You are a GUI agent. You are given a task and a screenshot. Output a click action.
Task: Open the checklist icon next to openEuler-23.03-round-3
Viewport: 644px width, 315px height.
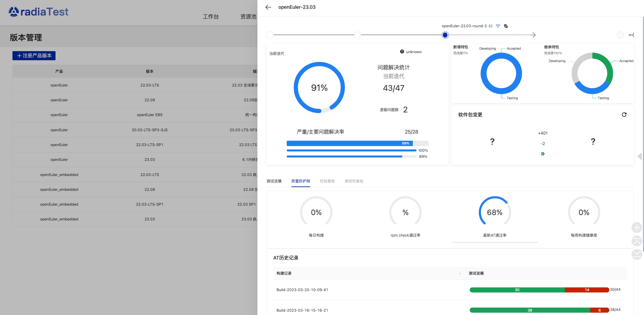pyautogui.click(x=491, y=26)
